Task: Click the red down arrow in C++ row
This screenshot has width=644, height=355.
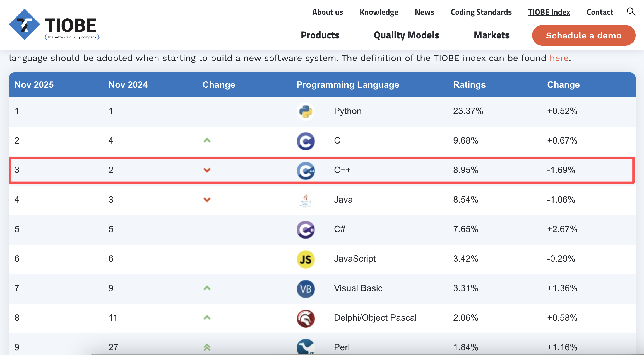Action: click(207, 170)
